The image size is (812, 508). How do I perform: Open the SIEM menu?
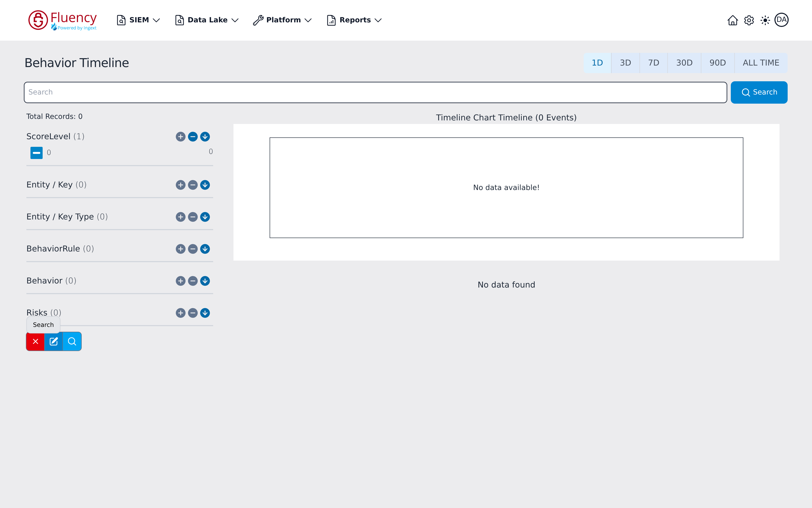point(138,20)
